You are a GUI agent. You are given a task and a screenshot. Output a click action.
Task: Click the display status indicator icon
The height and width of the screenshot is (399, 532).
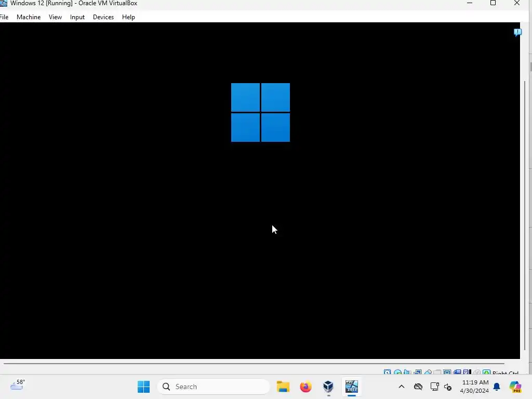click(447, 372)
